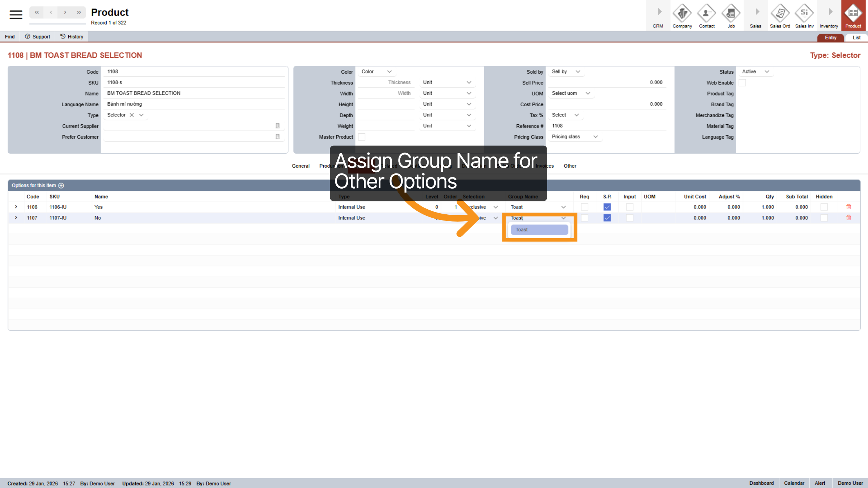Open the History panel
Viewport: 868px width, 488px height.
point(72,36)
